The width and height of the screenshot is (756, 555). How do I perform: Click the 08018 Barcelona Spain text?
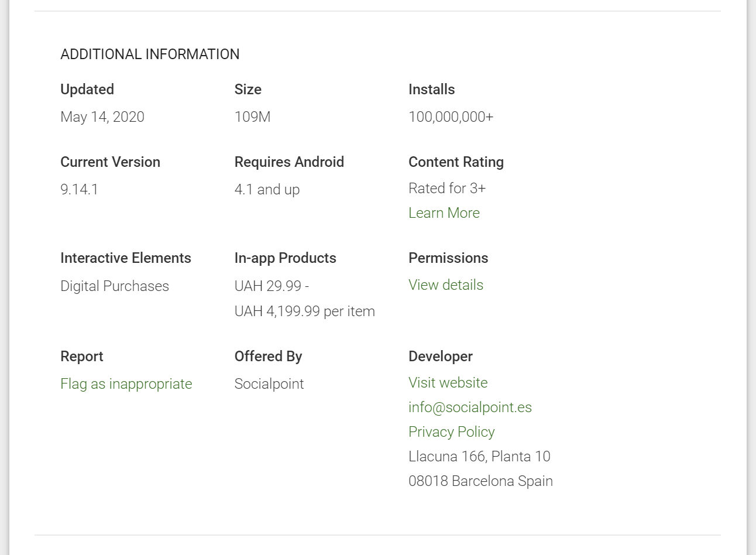(x=480, y=481)
